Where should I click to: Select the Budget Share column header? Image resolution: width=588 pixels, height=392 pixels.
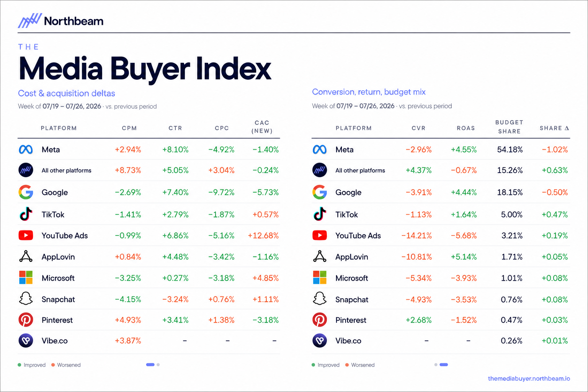click(x=509, y=127)
